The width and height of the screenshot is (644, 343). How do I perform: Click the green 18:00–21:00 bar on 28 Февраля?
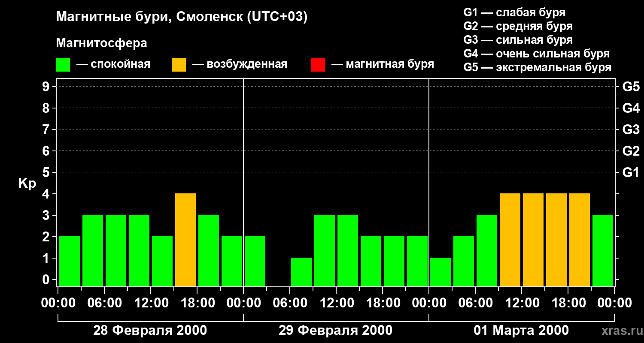pos(209,250)
